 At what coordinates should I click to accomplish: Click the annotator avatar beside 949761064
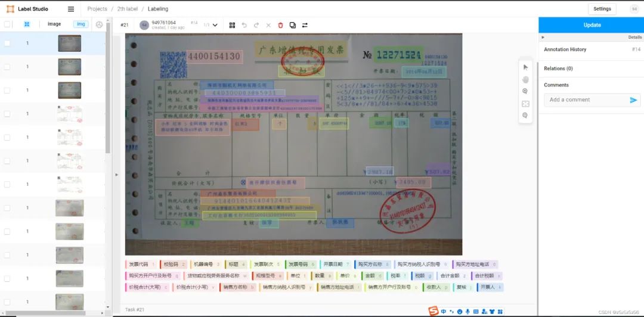(144, 25)
